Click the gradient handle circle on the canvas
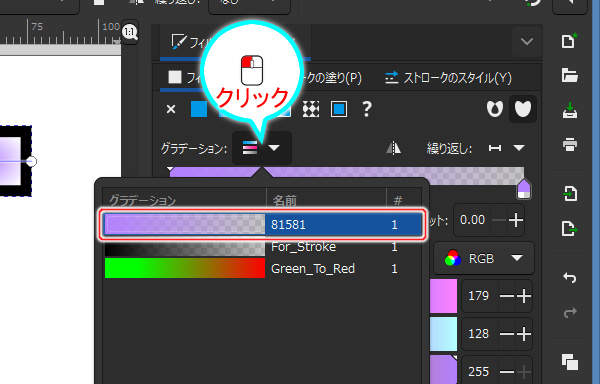The image size is (600, 384). coord(32,161)
